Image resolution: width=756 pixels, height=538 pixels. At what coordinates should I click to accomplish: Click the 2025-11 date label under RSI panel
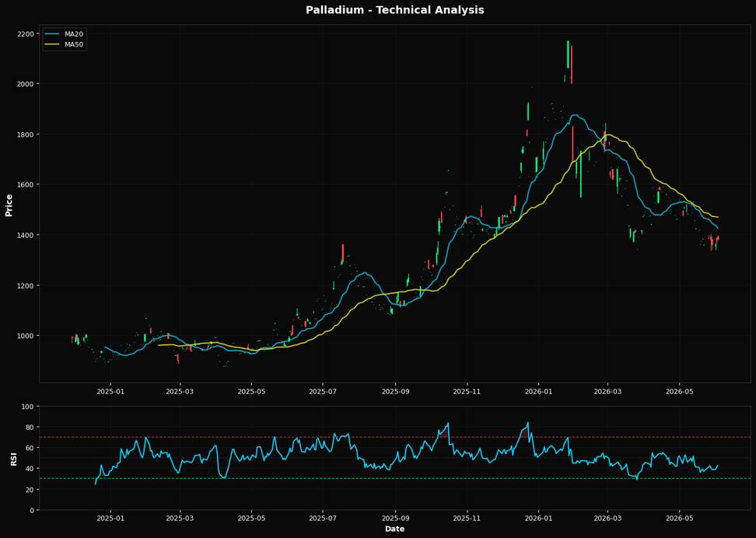pos(467,519)
